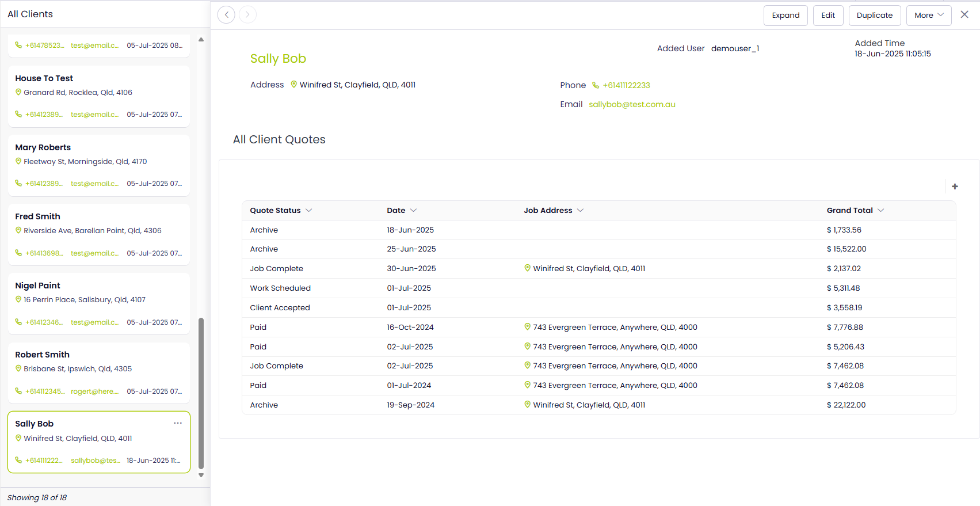Click phone icon on Robert Smith card
This screenshot has height=506, width=980.
[x=18, y=391]
